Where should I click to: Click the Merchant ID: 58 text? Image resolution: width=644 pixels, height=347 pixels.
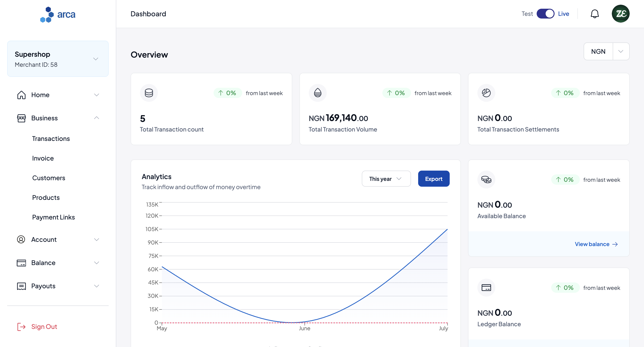(36, 65)
